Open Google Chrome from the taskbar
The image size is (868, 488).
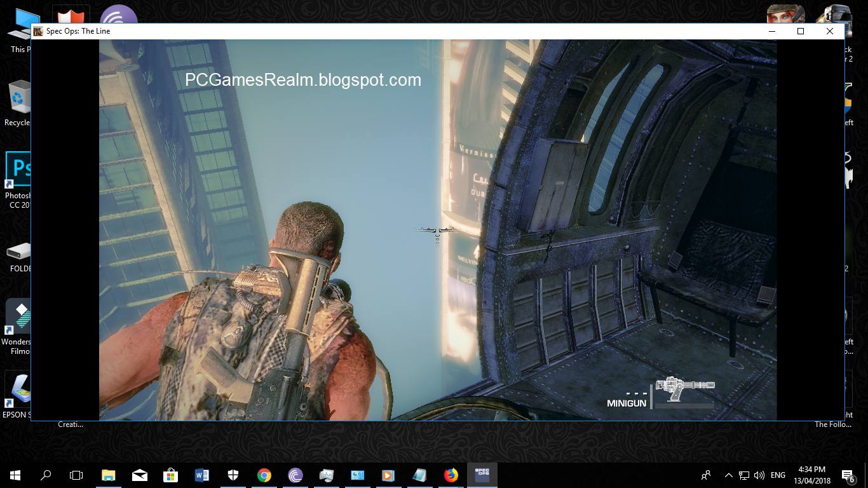264,475
